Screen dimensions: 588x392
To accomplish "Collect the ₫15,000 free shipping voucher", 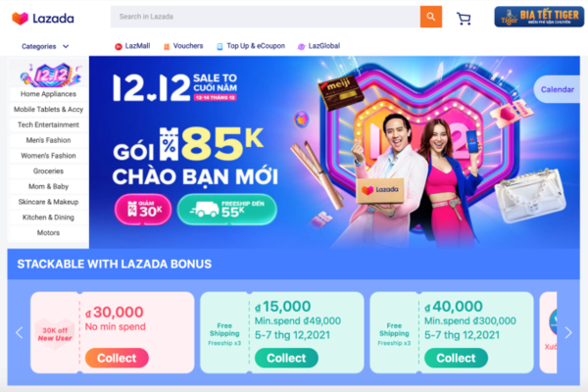I will tap(286, 358).
